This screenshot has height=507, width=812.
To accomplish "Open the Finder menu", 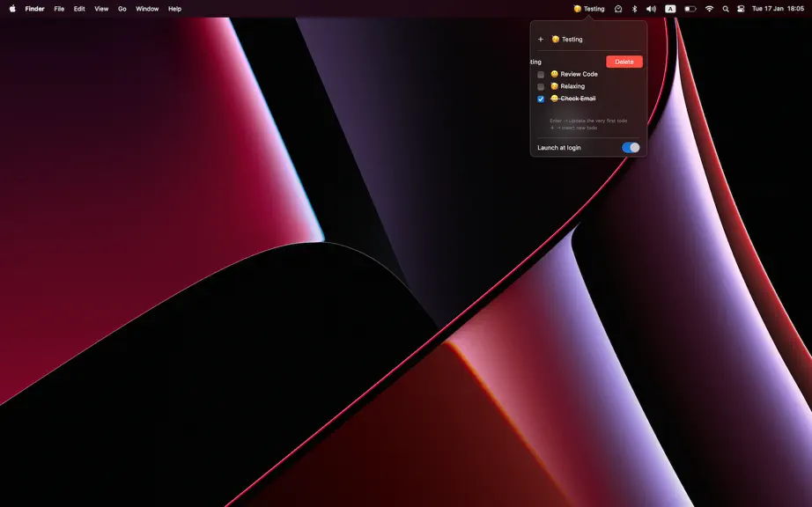I will point(34,9).
